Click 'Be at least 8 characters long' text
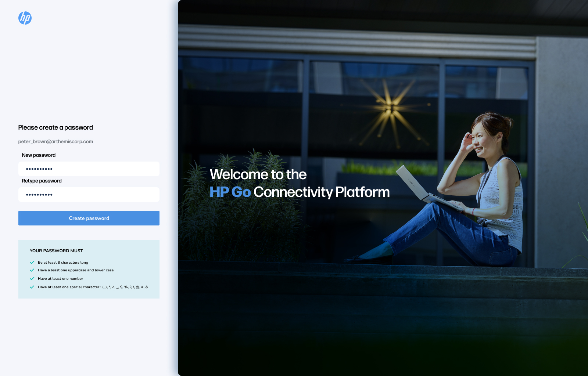 (x=63, y=263)
